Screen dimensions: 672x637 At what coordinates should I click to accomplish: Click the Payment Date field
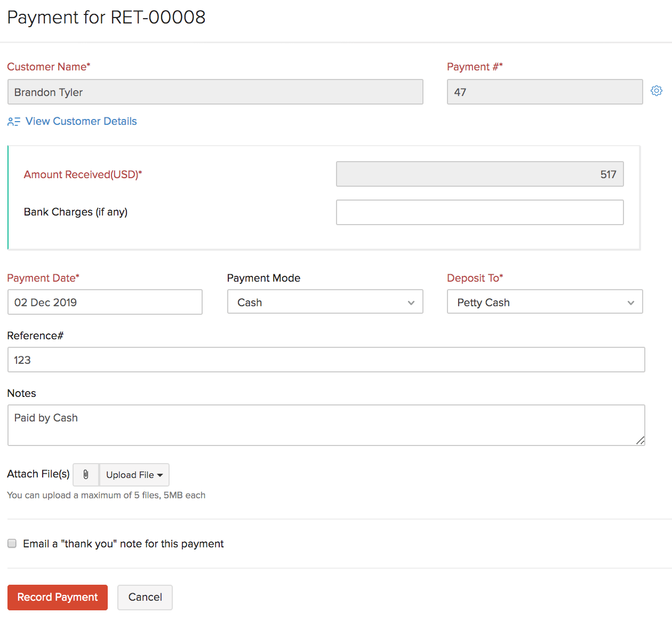click(105, 302)
